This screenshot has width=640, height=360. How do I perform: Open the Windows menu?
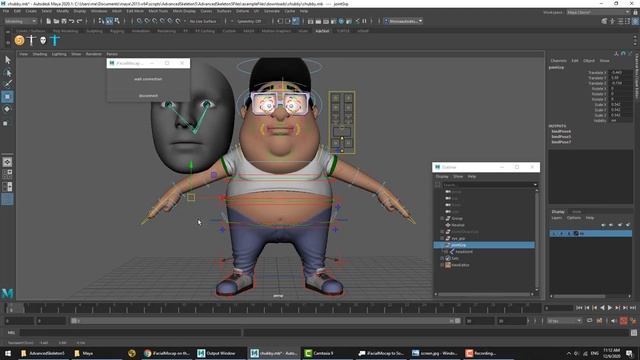pyautogui.click(x=99, y=11)
